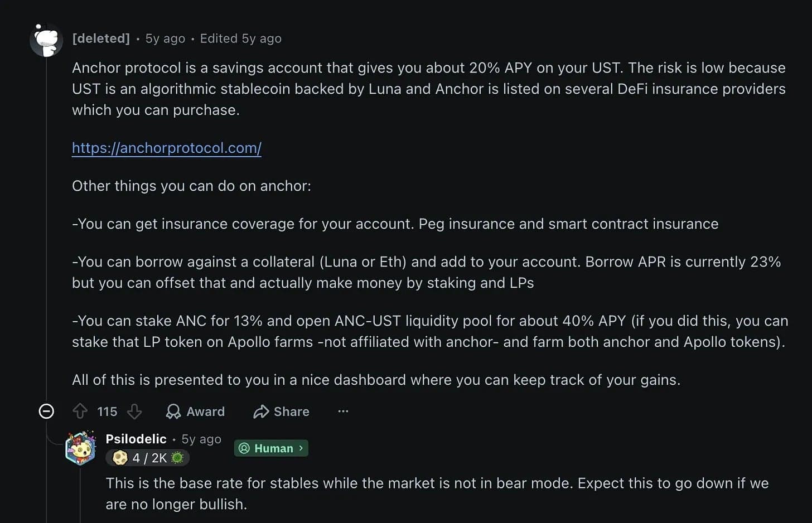Click the Share button label
Screen dimensions: 812x523
pyautogui.click(x=292, y=411)
